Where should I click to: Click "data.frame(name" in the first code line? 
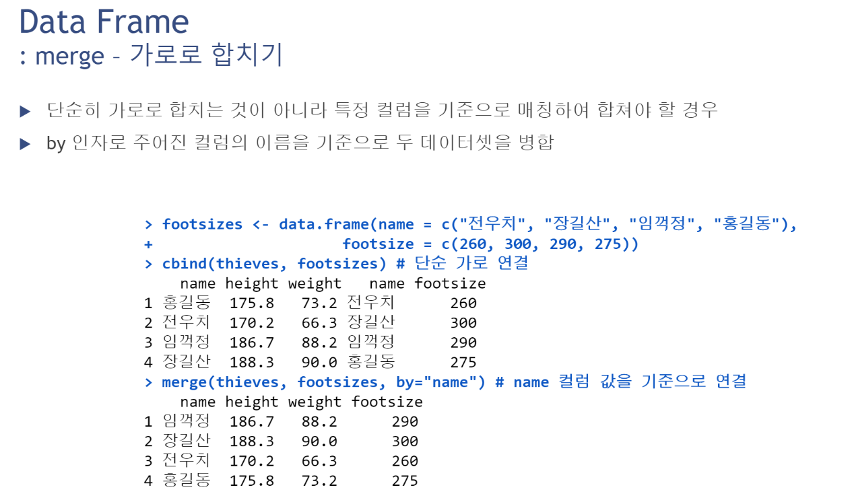click(346, 224)
